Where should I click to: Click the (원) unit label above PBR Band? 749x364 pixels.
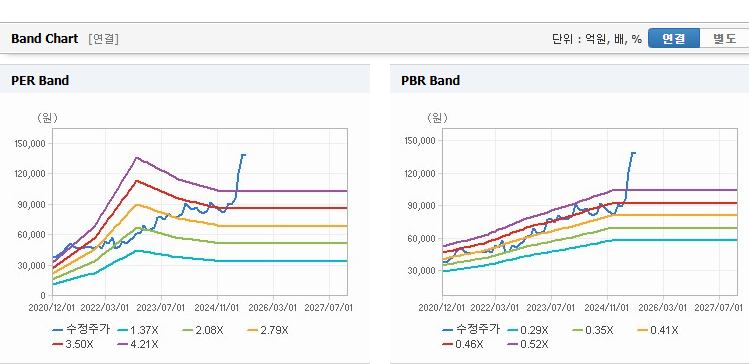(x=437, y=118)
